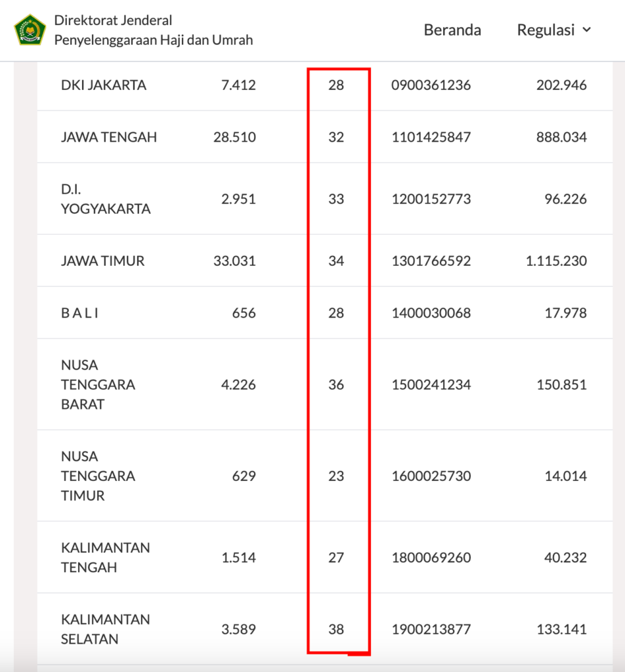Open the Beranda menu item
The height and width of the screenshot is (672, 625).
coord(452,30)
